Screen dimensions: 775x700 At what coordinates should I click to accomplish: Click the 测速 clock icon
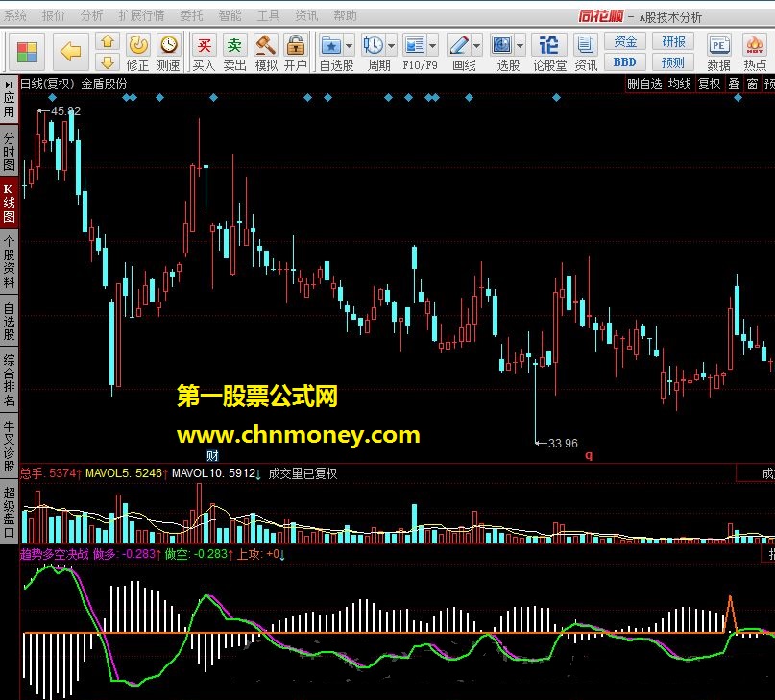pos(169,45)
